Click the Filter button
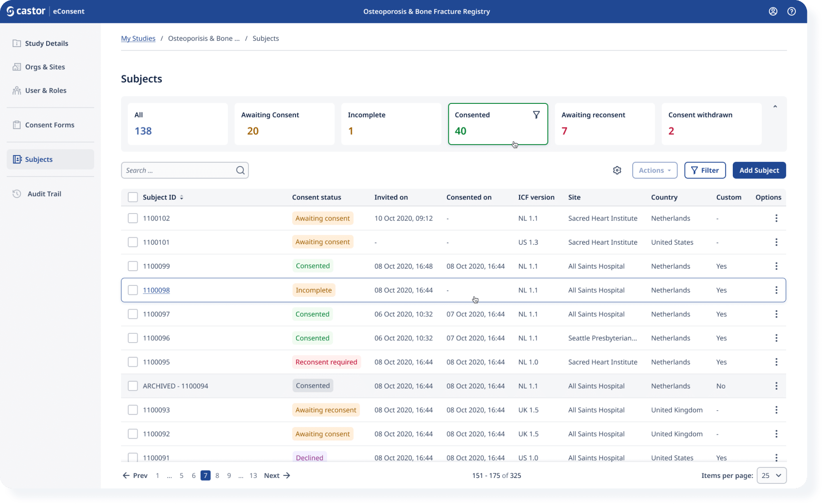 (x=705, y=170)
